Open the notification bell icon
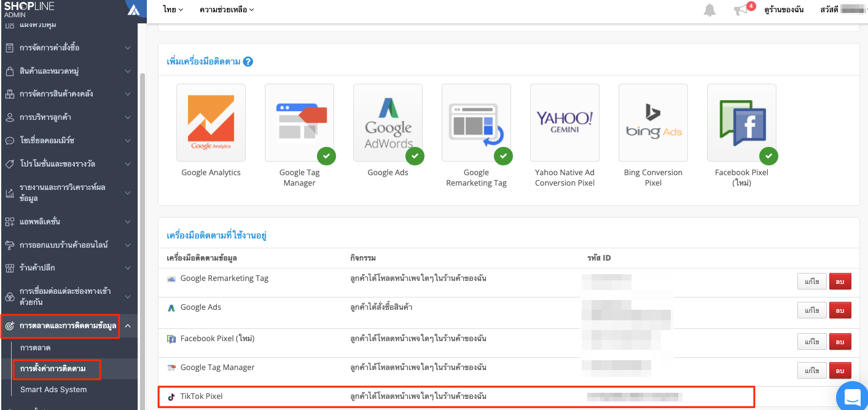Viewport: 868px width, 410px height. (x=710, y=10)
